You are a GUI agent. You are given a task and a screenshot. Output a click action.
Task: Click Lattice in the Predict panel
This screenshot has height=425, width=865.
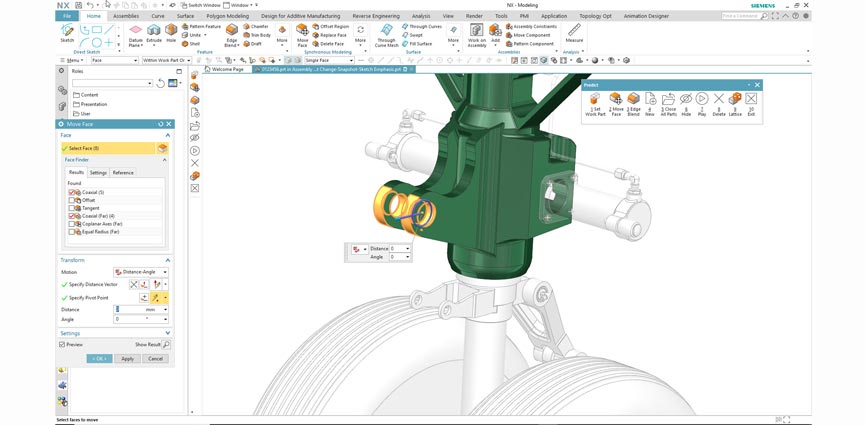(735, 101)
